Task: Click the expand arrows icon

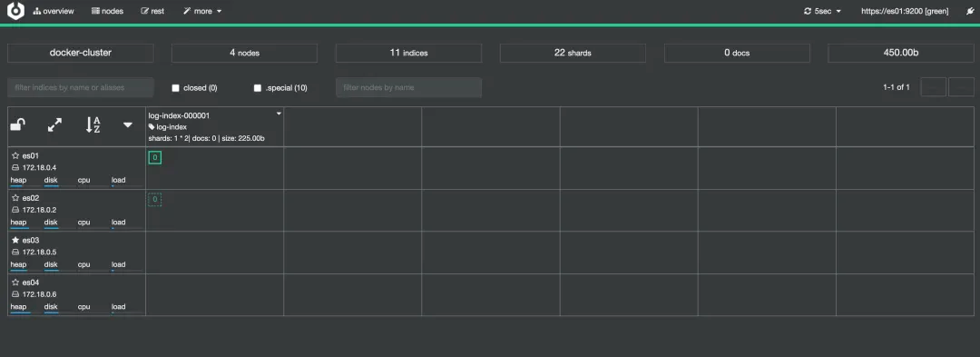Action: (x=55, y=125)
